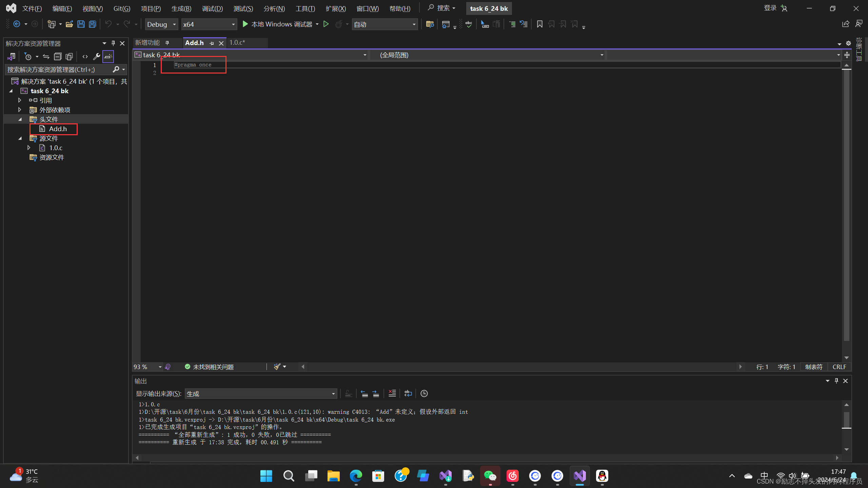
Task: Go to previous message in output
Action: (364, 393)
